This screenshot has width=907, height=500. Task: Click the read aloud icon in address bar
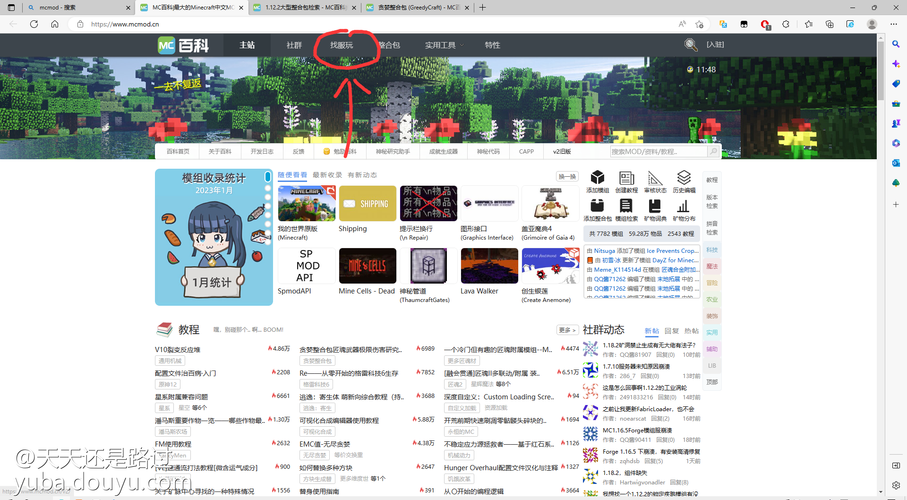(682, 24)
